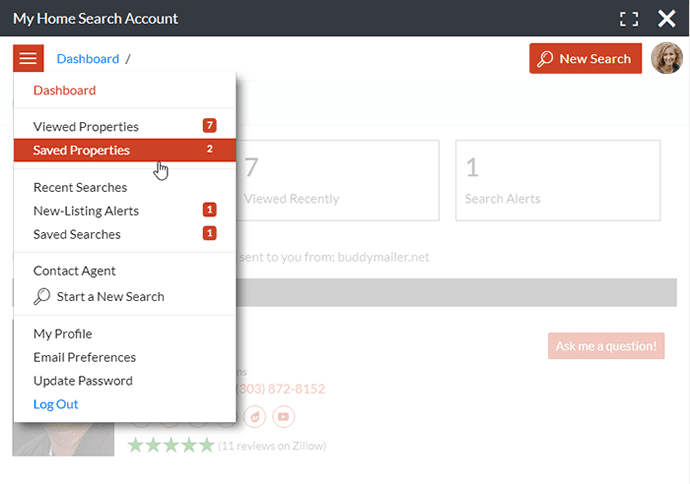Screen dimensions: 690x484
Task: Click the social icon left of YouTube
Action: (255, 416)
